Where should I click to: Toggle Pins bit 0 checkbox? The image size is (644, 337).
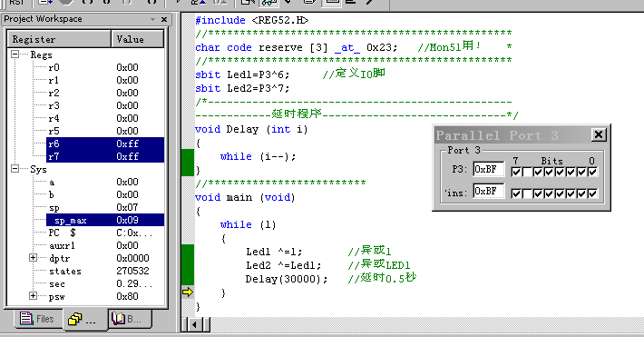pos(592,193)
